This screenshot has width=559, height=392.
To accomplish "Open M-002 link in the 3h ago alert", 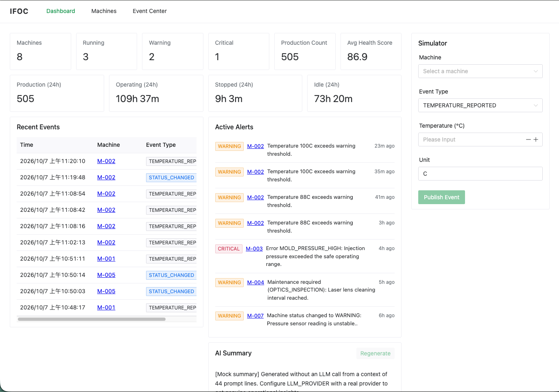I will coord(255,223).
